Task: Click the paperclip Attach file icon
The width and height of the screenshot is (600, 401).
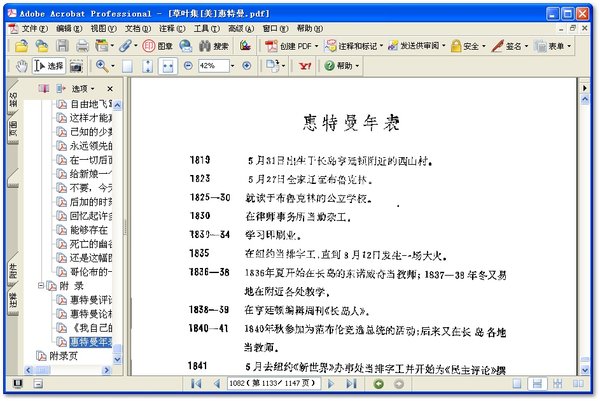Action: click(125, 46)
